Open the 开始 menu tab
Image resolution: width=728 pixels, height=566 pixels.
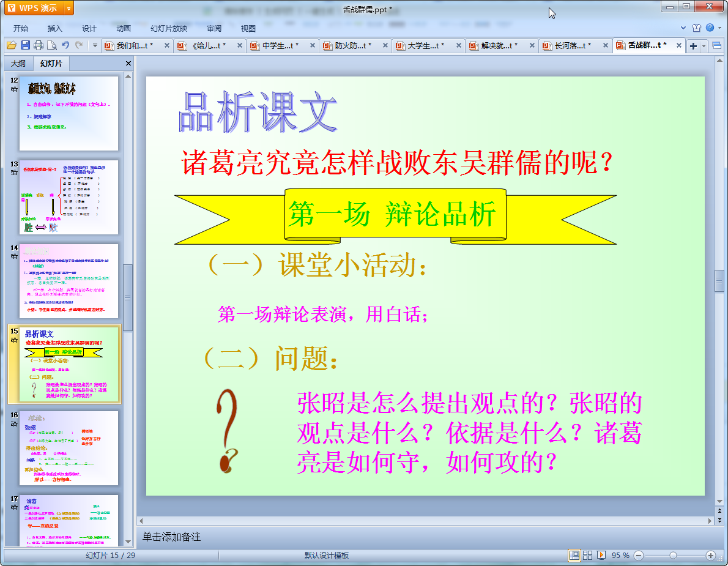coord(20,28)
